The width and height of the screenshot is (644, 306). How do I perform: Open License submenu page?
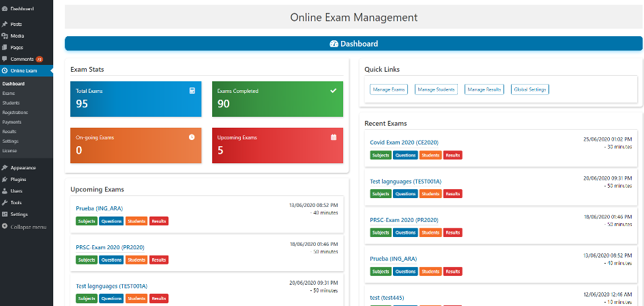pos(9,150)
